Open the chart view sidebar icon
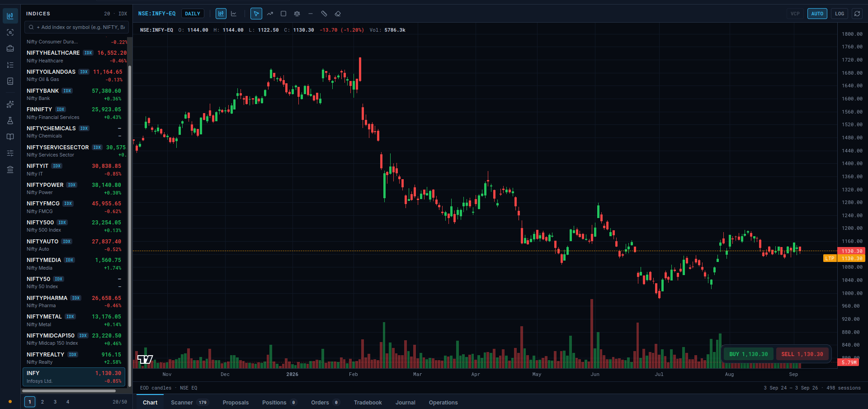 (10, 16)
